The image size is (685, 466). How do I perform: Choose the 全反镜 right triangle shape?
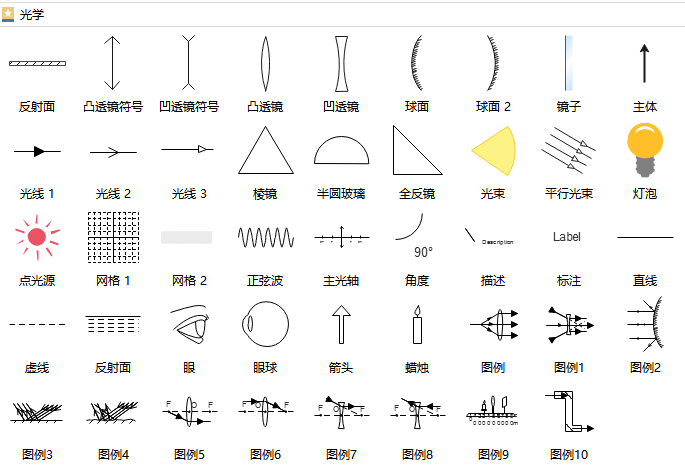[x=417, y=150]
